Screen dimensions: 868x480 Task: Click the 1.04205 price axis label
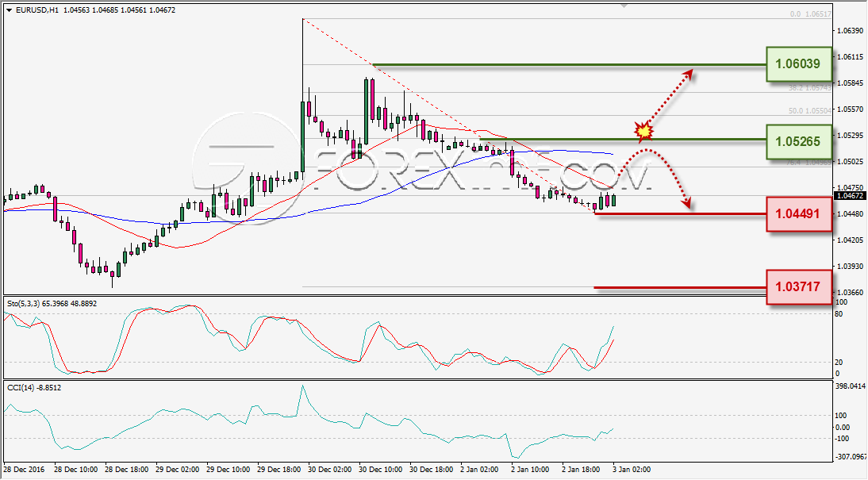(849, 240)
